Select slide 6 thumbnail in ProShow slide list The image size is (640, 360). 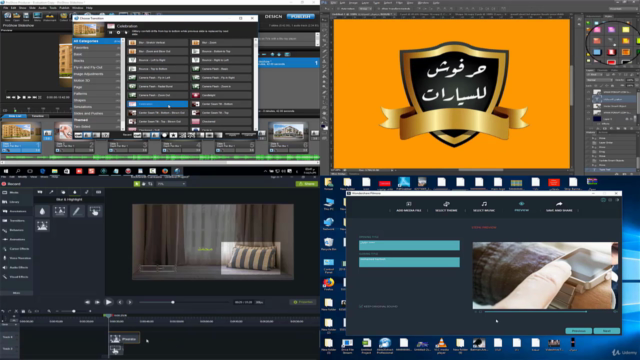[288, 132]
